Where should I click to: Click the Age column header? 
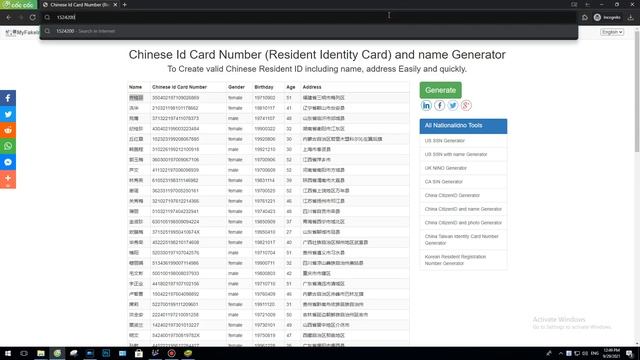(291, 87)
